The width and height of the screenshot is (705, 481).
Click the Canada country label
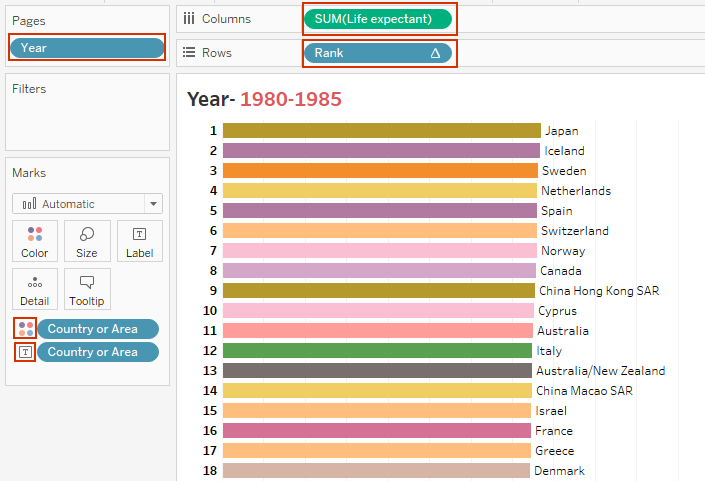[x=561, y=271]
